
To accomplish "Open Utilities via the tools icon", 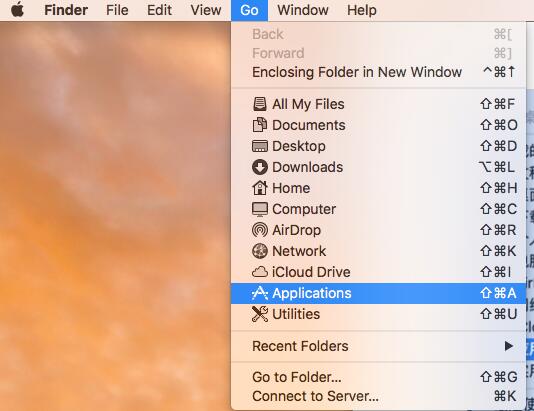I will tap(260, 314).
